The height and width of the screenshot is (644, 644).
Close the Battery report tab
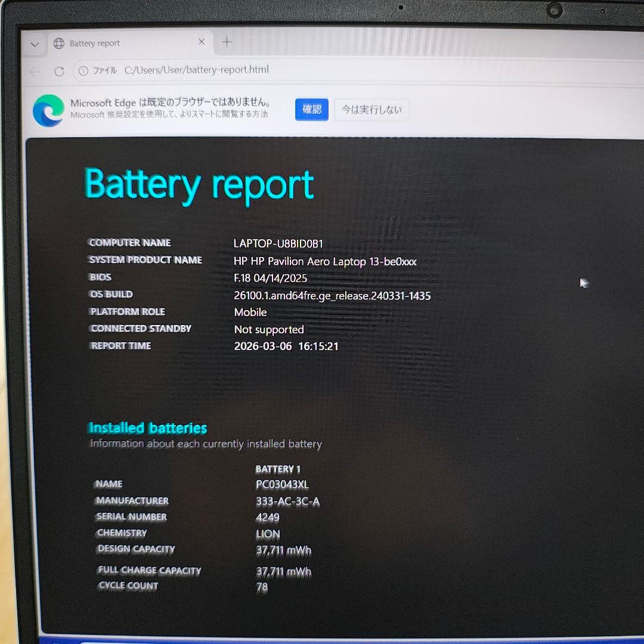tap(201, 42)
